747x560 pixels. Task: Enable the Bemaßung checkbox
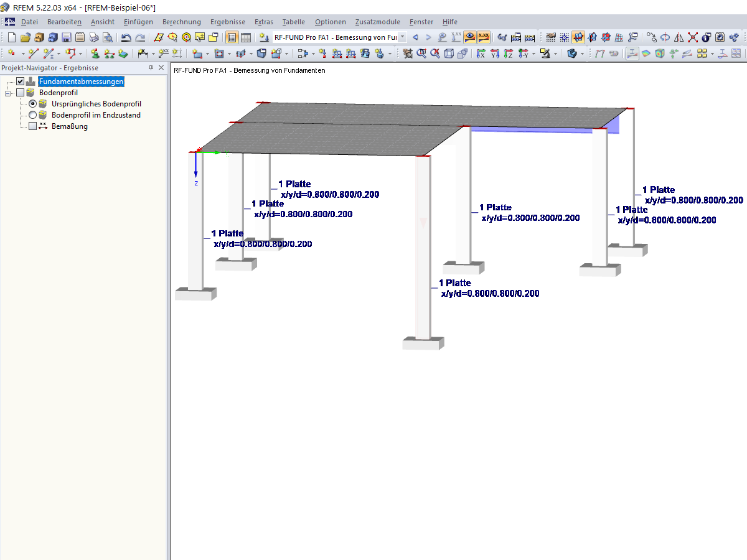(32, 126)
